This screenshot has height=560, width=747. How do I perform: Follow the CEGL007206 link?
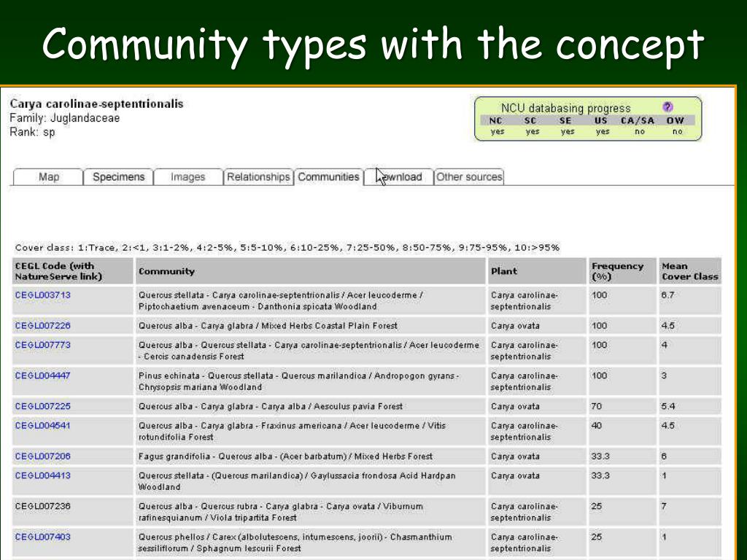(43, 456)
